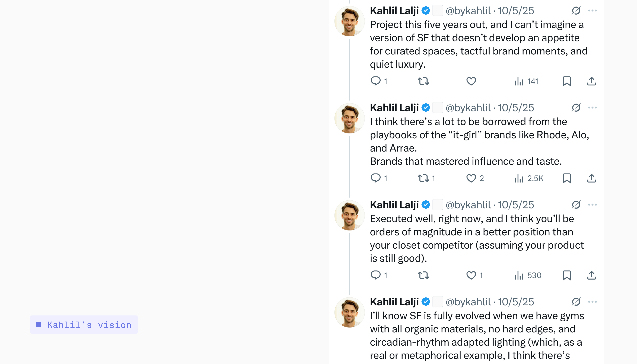Repost the 'it-girl brands' tweet
The width and height of the screenshot is (637, 364).
click(x=424, y=178)
